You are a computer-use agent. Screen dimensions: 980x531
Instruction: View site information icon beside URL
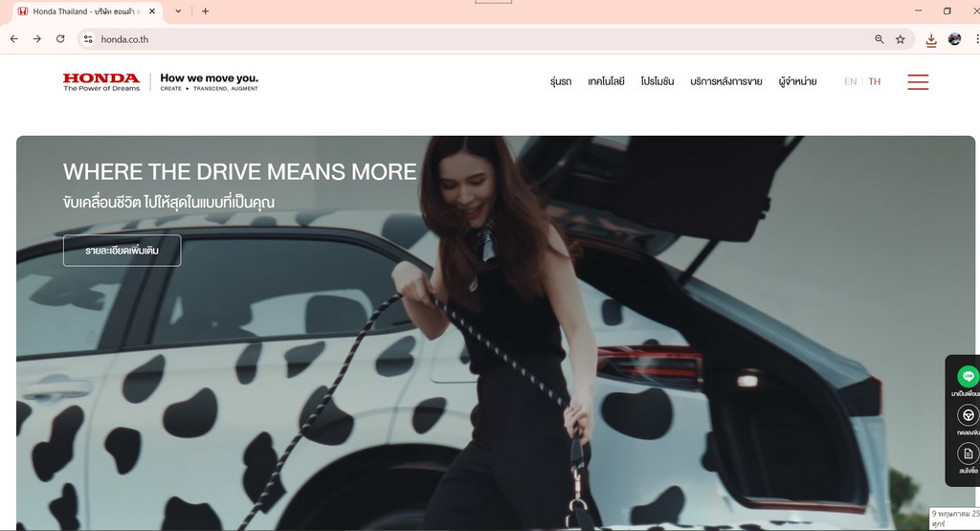(88, 39)
